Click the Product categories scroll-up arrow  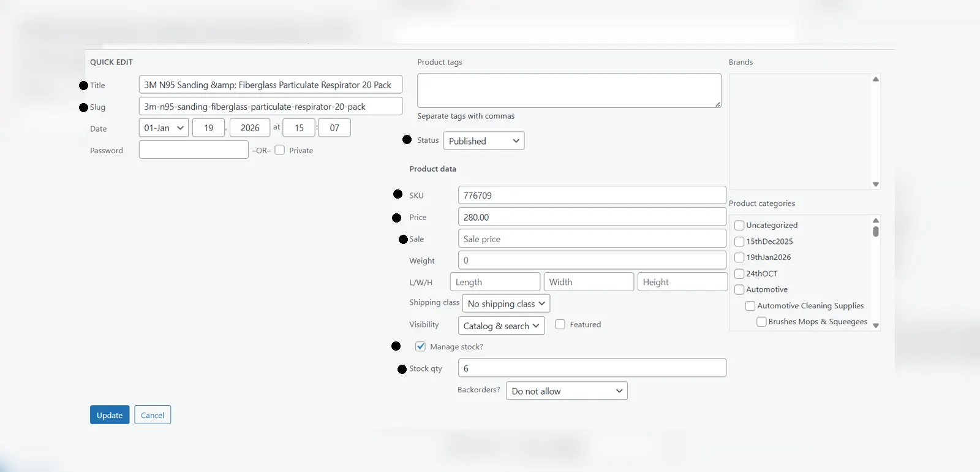[876, 221]
